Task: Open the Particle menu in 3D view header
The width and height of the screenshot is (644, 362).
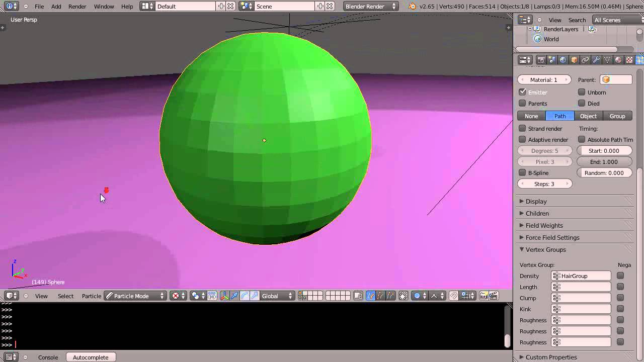Action: pyautogui.click(x=92, y=296)
